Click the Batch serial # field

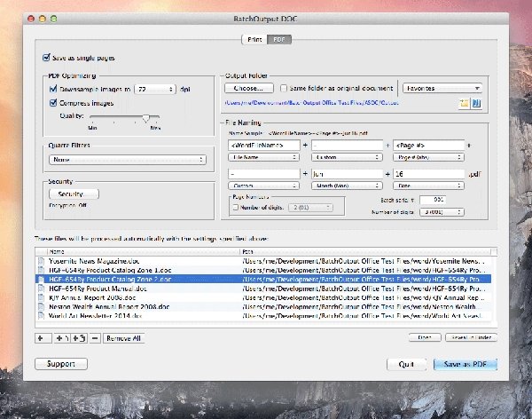pos(433,200)
